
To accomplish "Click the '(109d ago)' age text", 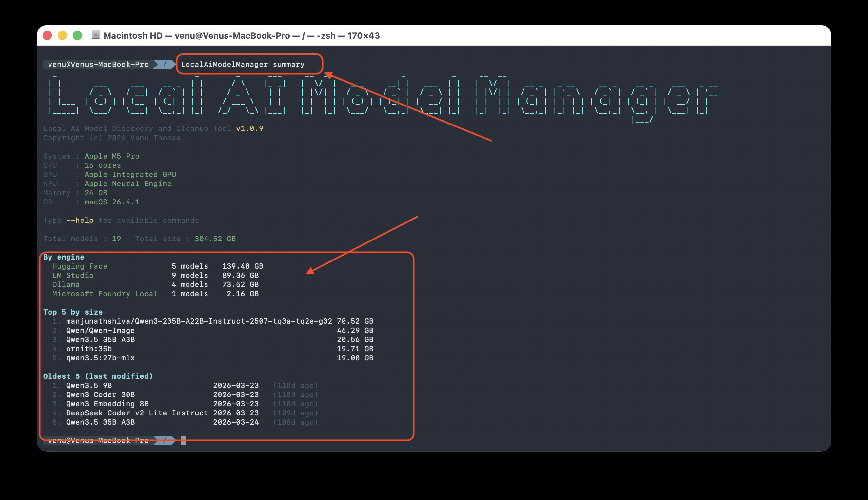I will click(x=295, y=413).
